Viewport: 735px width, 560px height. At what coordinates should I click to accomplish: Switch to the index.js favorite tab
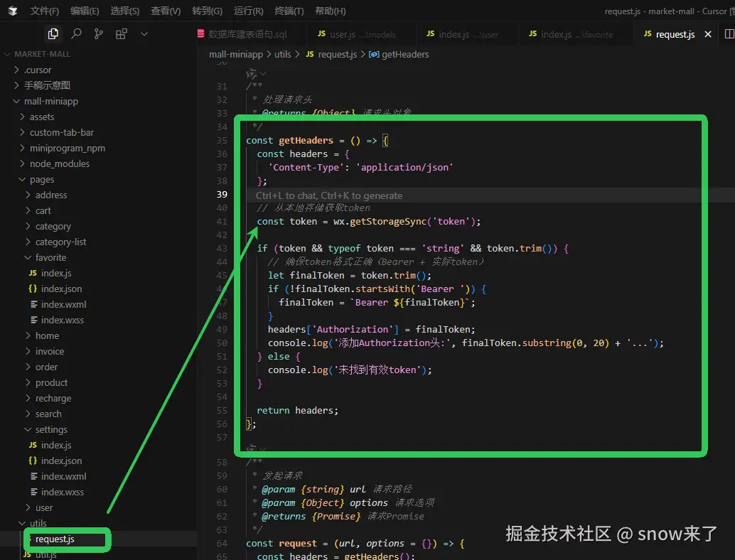coord(574,34)
